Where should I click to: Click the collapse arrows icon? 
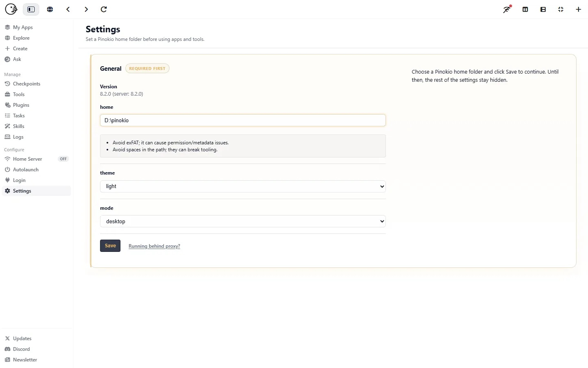click(x=561, y=9)
